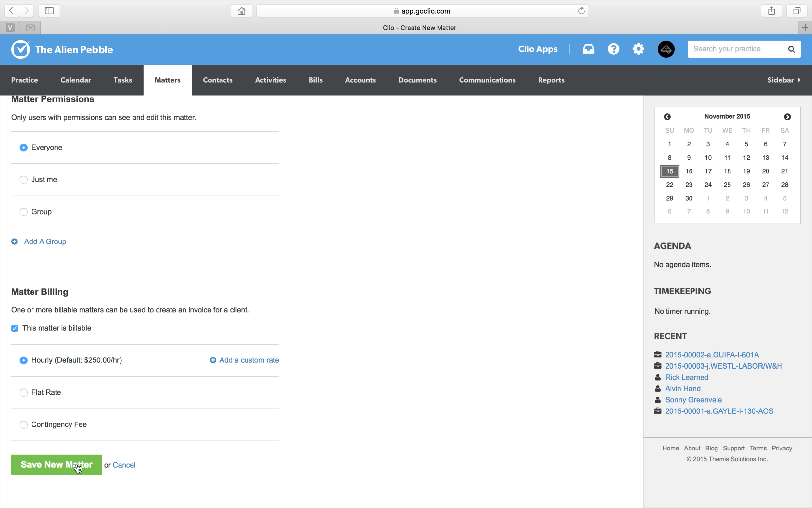This screenshot has width=812, height=508.
Task: Select the Contingency Fee billing radio
Action: 23,425
